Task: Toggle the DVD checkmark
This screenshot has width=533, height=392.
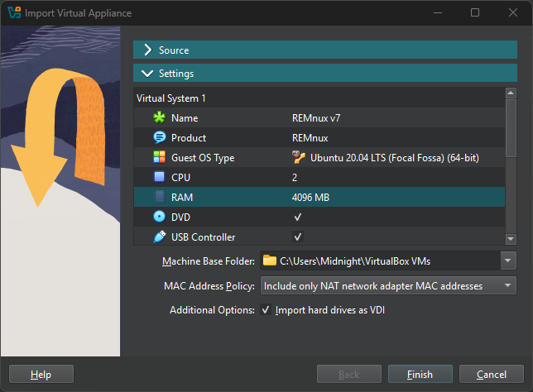Action: point(297,218)
